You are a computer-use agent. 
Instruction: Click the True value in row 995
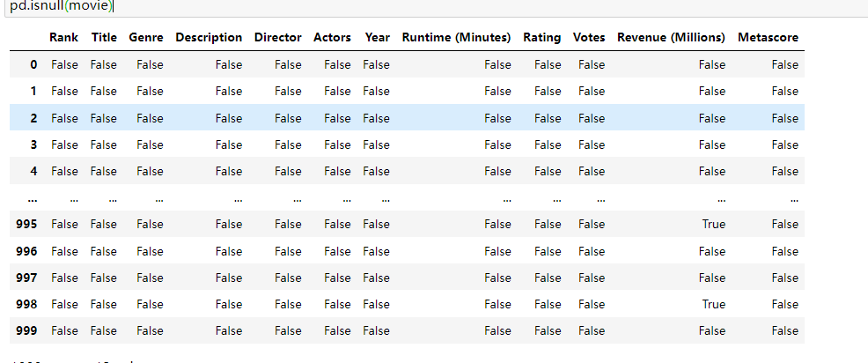coord(713,225)
